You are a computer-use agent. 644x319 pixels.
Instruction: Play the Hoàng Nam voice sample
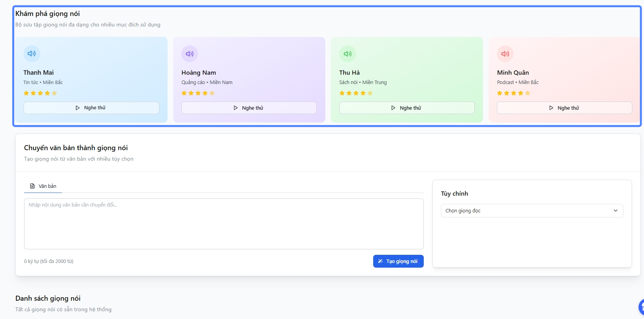tap(249, 108)
